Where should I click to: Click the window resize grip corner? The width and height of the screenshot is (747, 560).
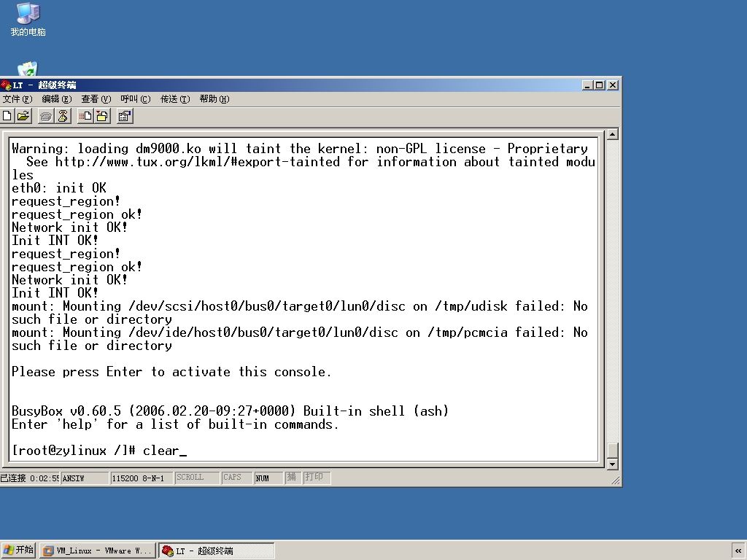(616, 481)
